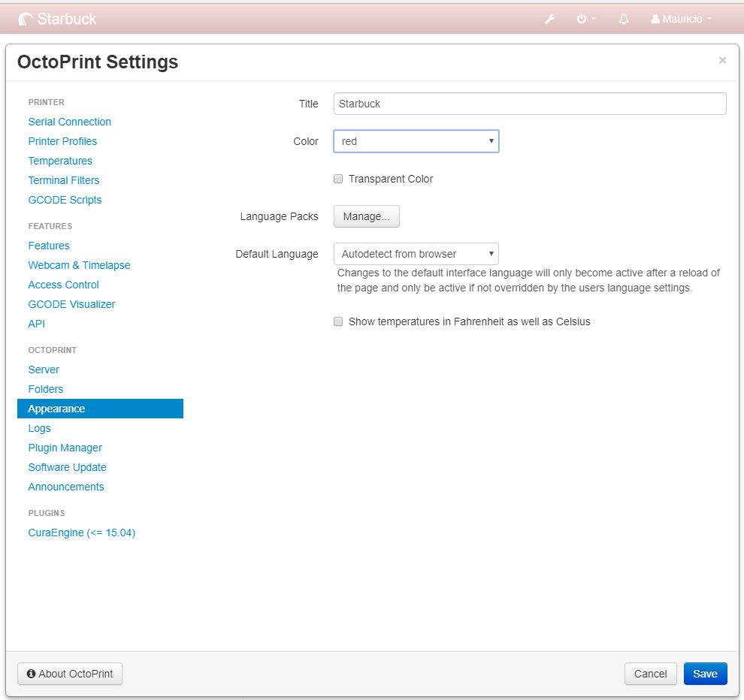Click the Manage... language packs button
Viewport: 744px width, 700px height.
coord(367,216)
